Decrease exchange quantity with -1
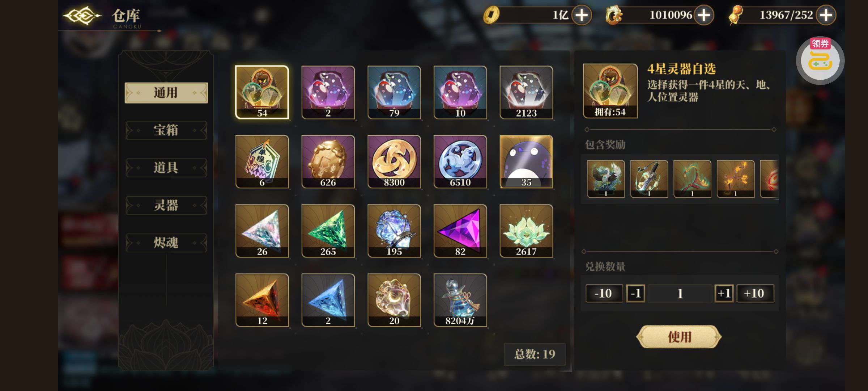This screenshot has width=868, height=391. pyautogui.click(x=635, y=293)
